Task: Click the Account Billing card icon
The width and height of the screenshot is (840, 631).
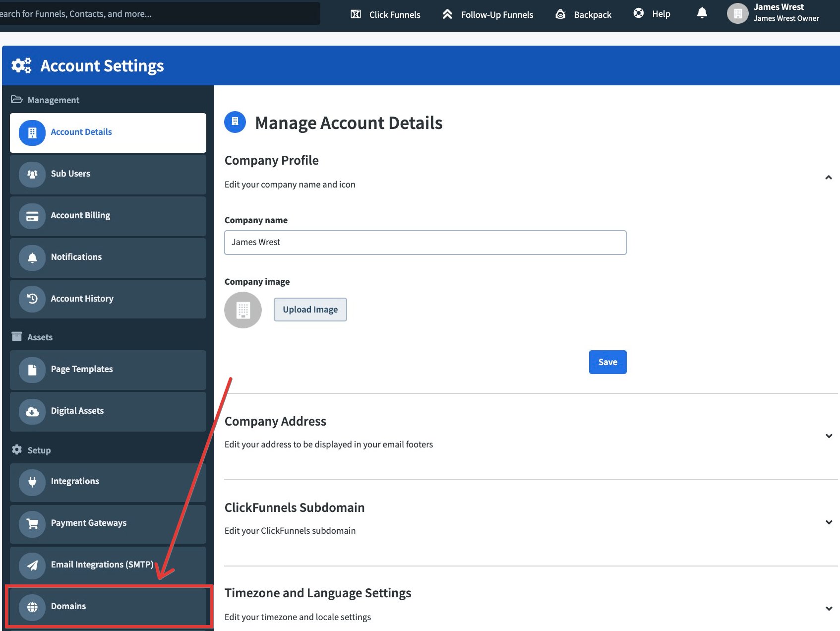Action: click(x=32, y=216)
